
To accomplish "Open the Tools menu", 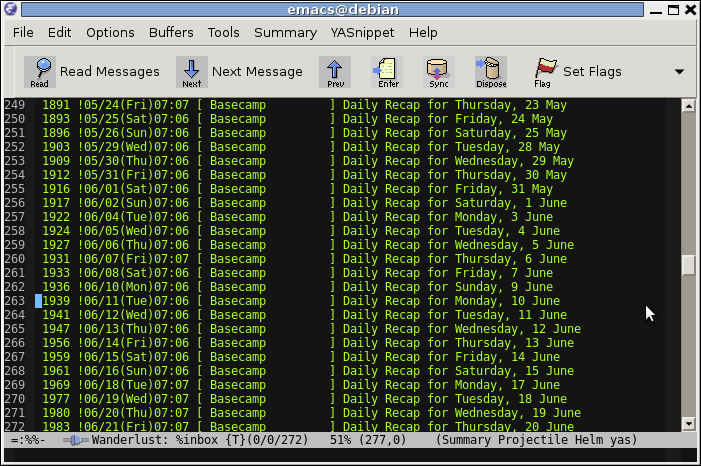I will tap(224, 33).
